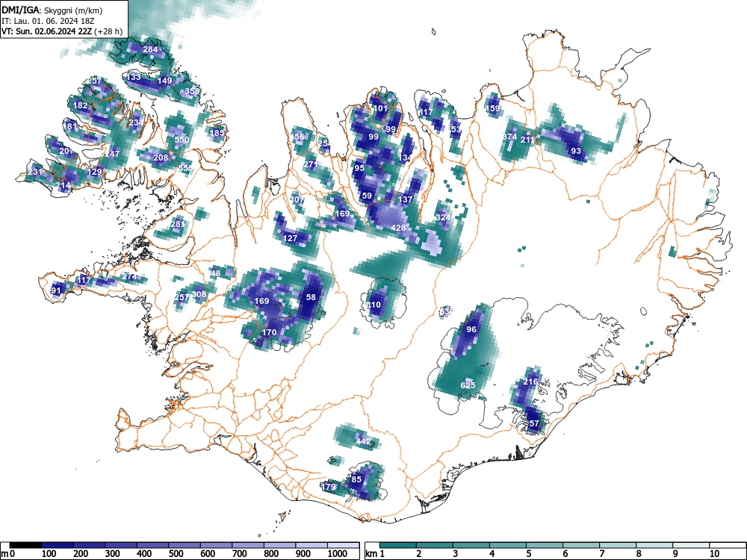Click the visibility value 211 on the map
The image size is (747, 560).
coord(527,140)
